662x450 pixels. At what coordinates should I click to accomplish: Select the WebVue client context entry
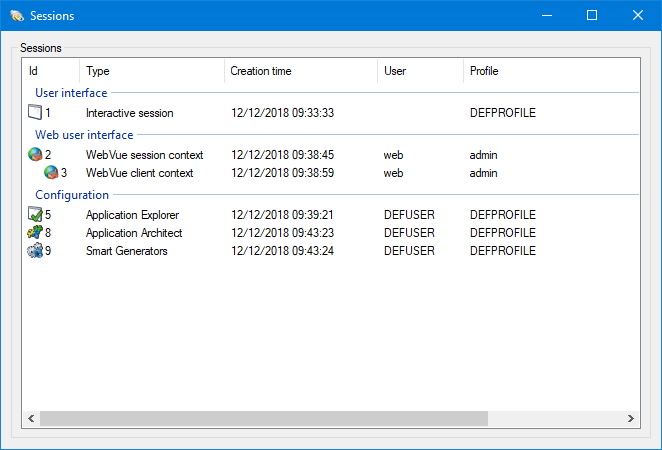click(139, 173)
